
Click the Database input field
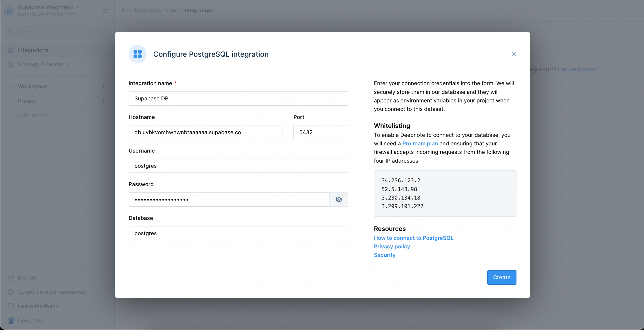click(238, 233)
